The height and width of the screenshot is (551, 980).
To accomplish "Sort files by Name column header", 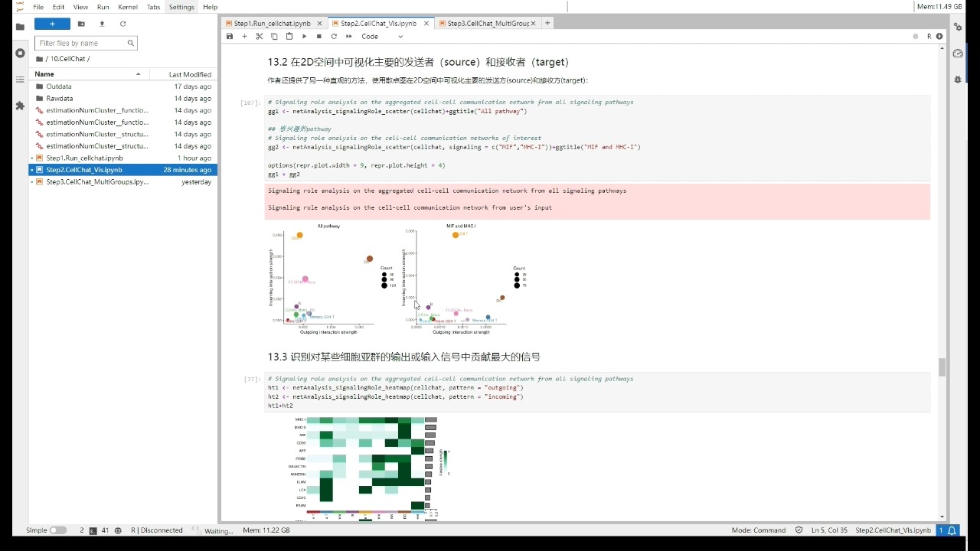I will tap(88, 74).
